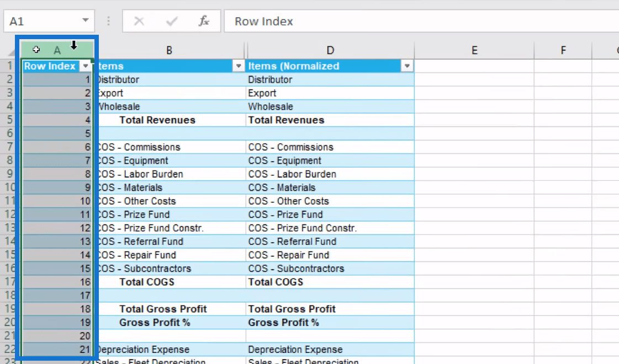Select column A header
The image size is (619, 364).
point(57,50)
